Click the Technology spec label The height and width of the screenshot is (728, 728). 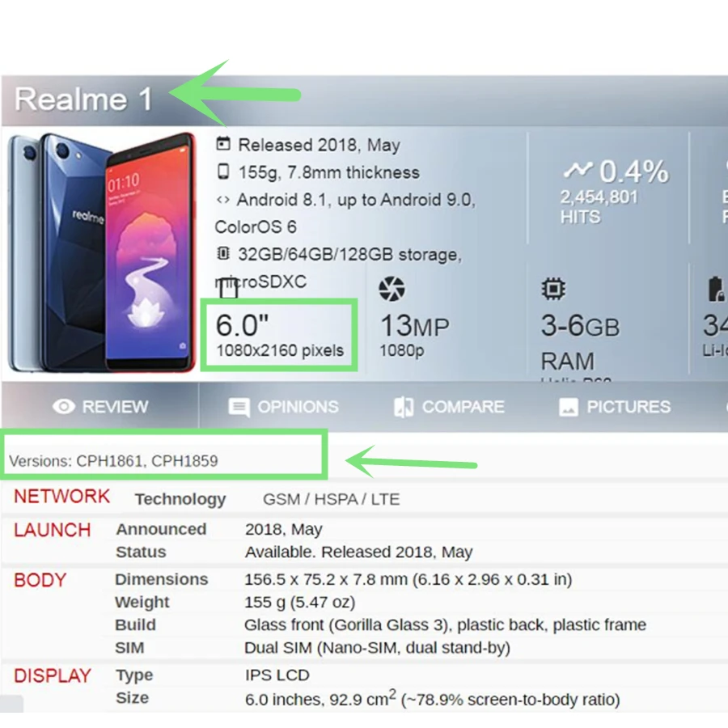(180, 499)
